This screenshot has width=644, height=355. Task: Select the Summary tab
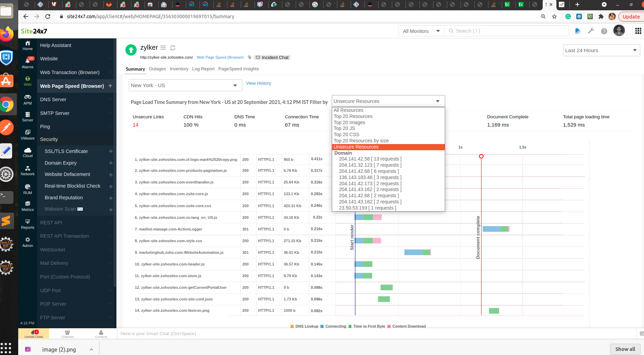[x=135, y=69]
